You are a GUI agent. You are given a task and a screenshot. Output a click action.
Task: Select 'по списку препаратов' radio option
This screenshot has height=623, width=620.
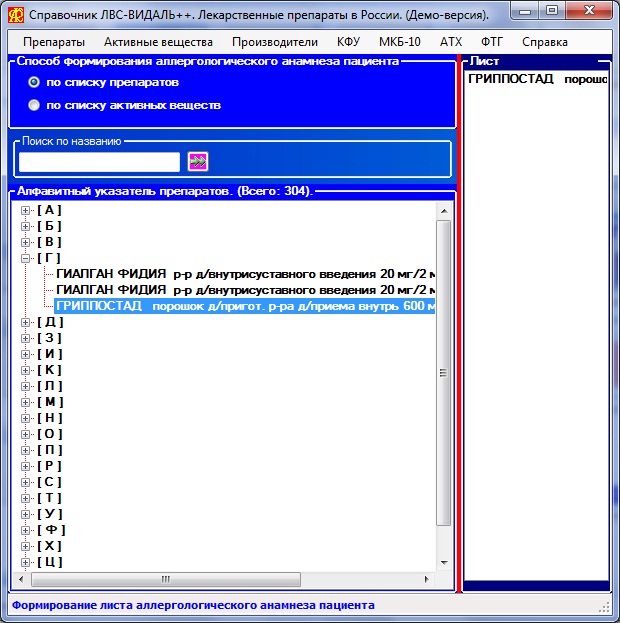35,82
